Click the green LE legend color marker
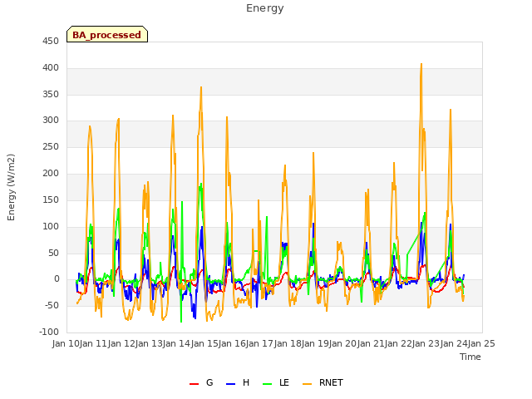Viewport: 532px width, 399px height. point(268,384)
